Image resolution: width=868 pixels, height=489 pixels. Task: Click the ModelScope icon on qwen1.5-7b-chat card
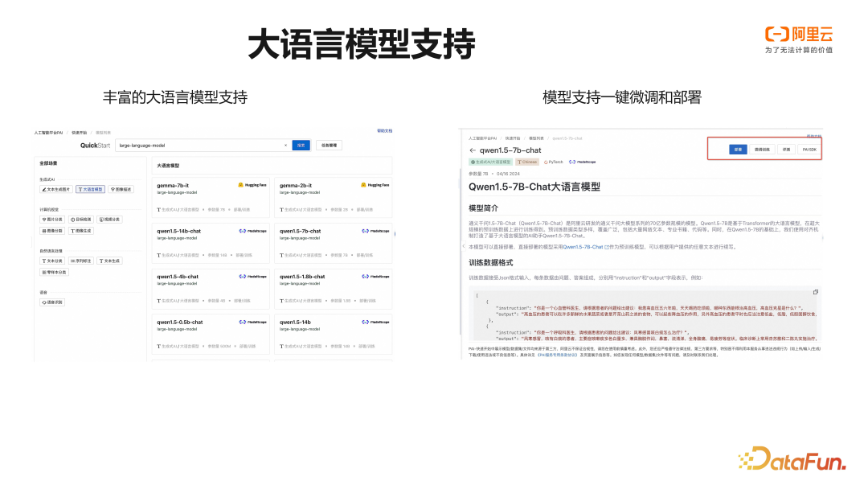coord(364,232)
